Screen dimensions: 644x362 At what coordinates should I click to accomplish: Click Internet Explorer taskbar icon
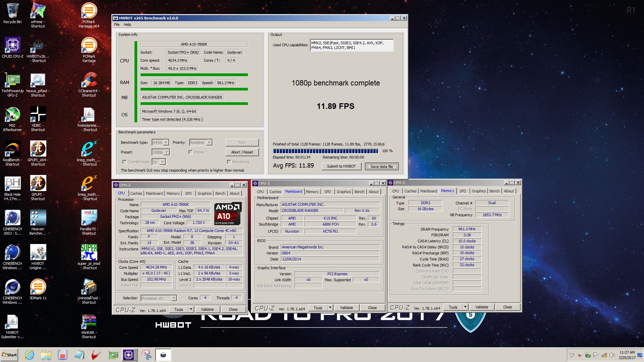click(x=30, y=355)
